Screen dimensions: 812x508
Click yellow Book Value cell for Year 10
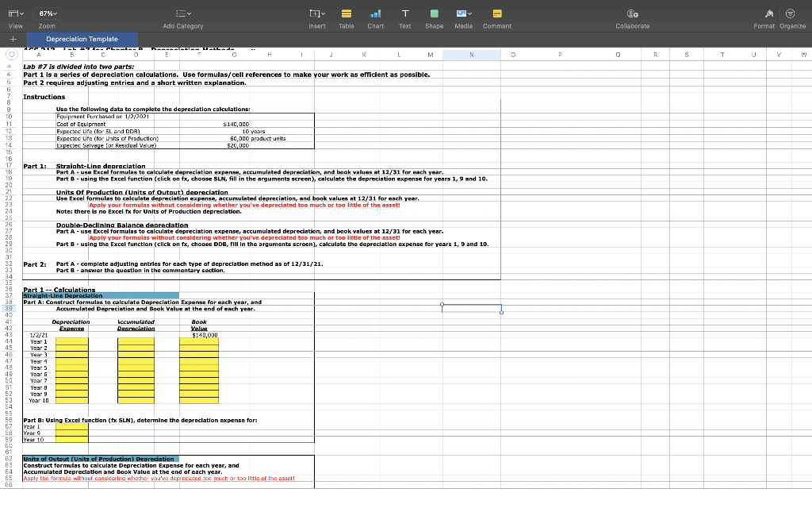pyautogui.click(x=199, y=400)
